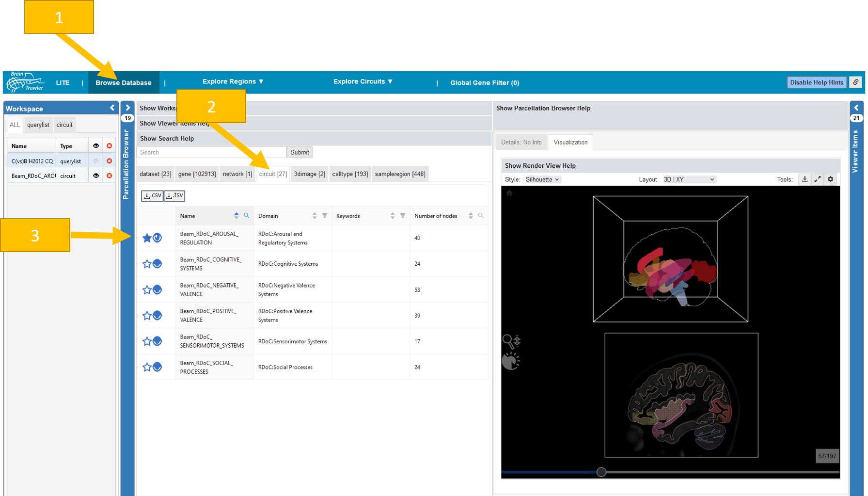
Task: Open the Layout 3D | XY dropdown
Action: tap(689, 179)
